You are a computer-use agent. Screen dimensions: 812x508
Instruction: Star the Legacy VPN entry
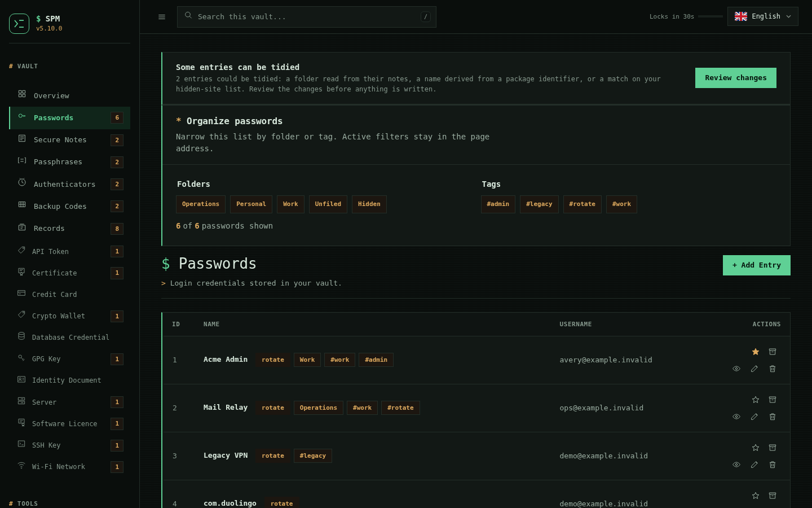click(756, 448)
